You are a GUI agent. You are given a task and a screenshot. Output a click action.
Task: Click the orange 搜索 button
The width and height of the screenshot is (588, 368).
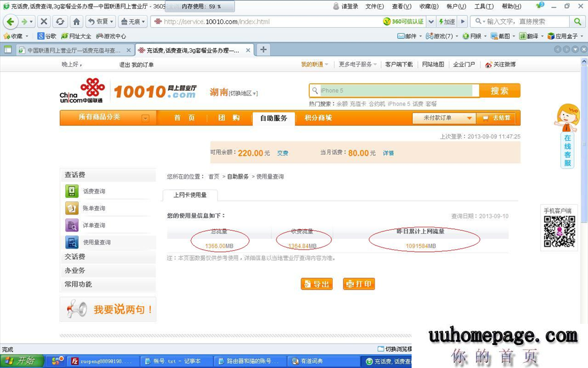point(499,91)
